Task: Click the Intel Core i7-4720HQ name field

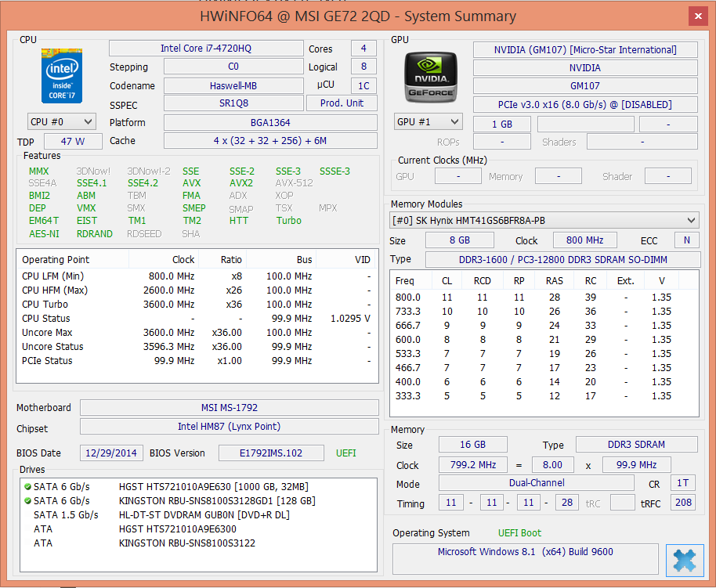Action: (206, 49)
